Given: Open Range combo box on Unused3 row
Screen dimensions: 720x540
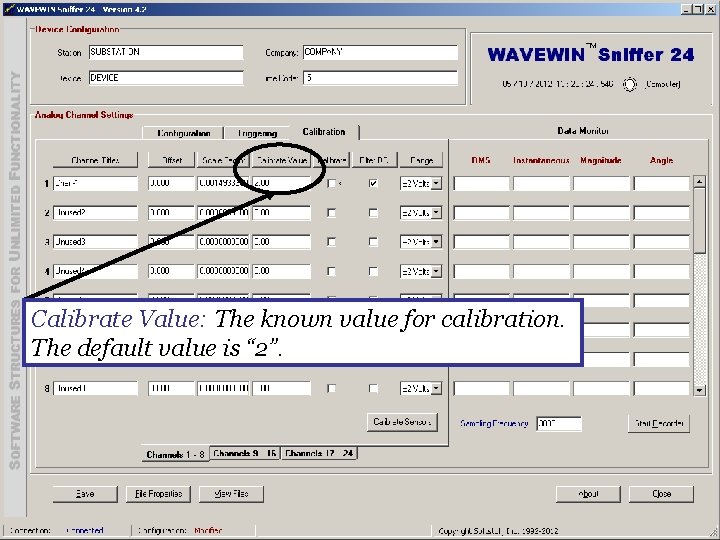Looking at the screenshot, I should coord(437,242).
